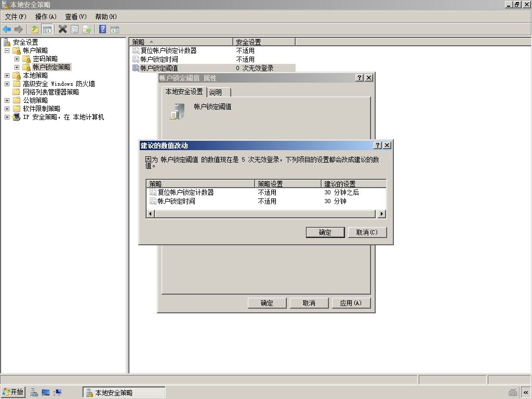This screenshot has width=532, height=399.
Task: Expand the 软件限制策略 tree node
Action: (7, 109)
